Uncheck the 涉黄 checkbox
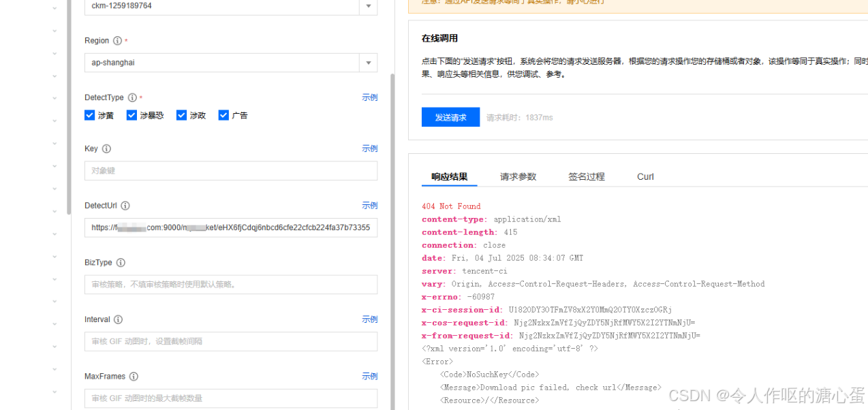This screenshot has height=410, width=868. (89, 115)
